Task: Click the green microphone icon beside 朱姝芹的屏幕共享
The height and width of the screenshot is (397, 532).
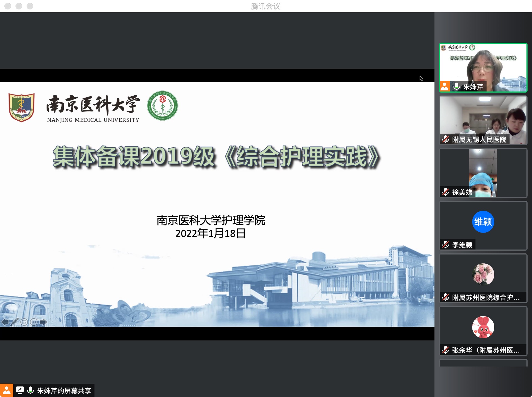Action: 30,390
